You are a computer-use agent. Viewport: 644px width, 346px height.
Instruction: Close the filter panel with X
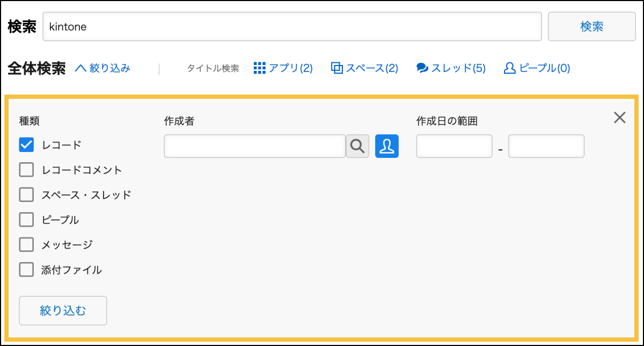click(620, 118)
